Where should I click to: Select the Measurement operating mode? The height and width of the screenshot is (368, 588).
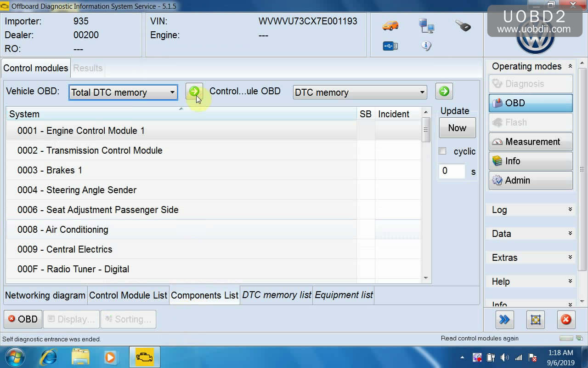(x=531, y=142)
